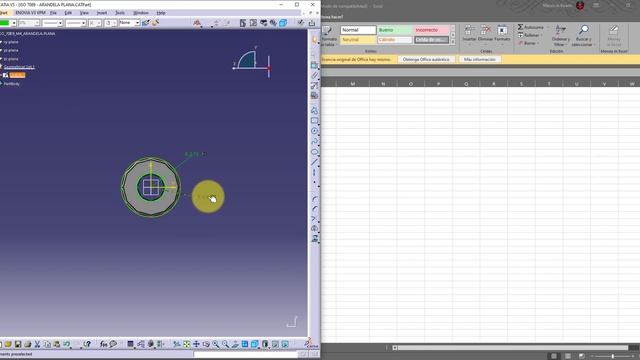This screenshot has width=640, height=360.
Task: Click the speech bubble comment icon in CATIA
Action: tap(113, 344)
